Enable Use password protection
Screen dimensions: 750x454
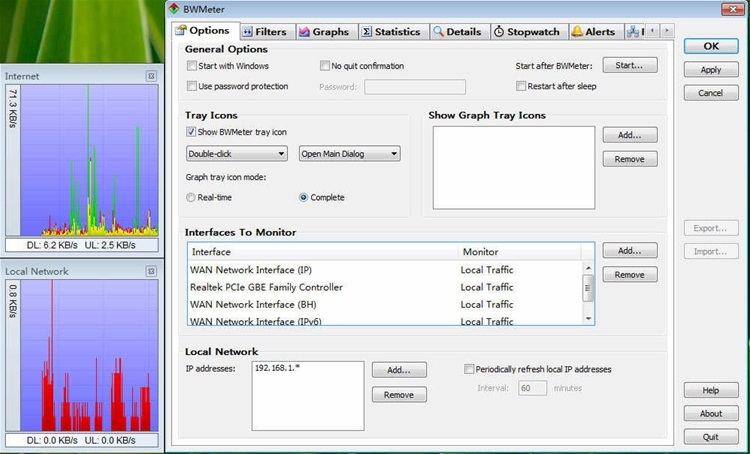tap(191, 86)
